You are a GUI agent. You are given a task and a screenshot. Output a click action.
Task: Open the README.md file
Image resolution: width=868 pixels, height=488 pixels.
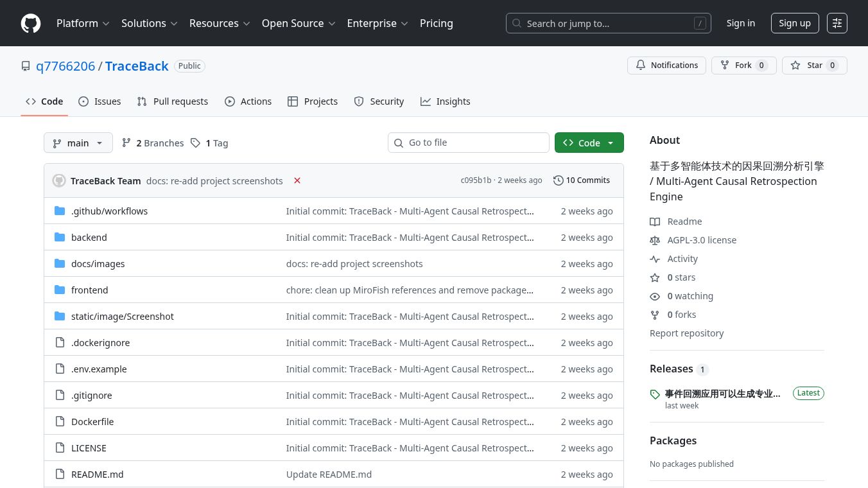coord(97,475)
